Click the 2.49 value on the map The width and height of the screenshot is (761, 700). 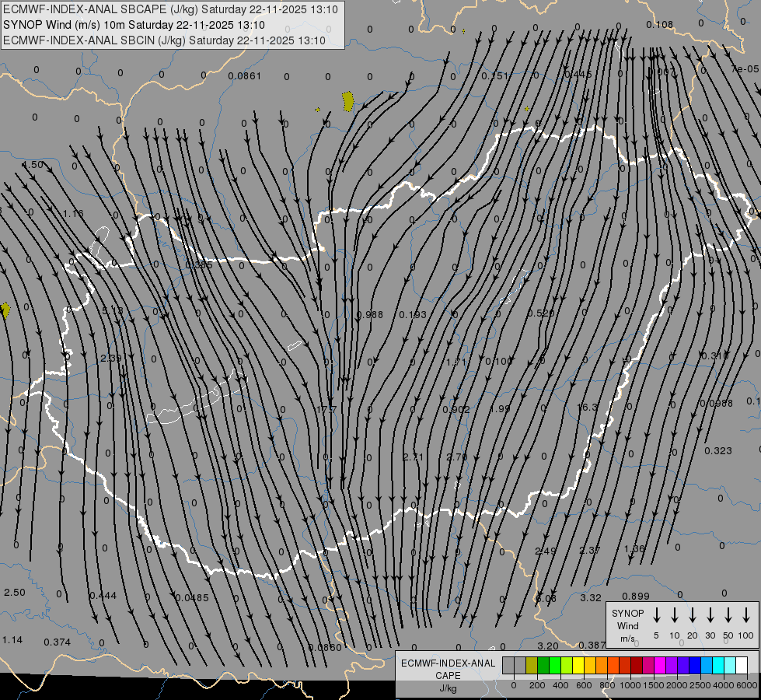[546, 551]
